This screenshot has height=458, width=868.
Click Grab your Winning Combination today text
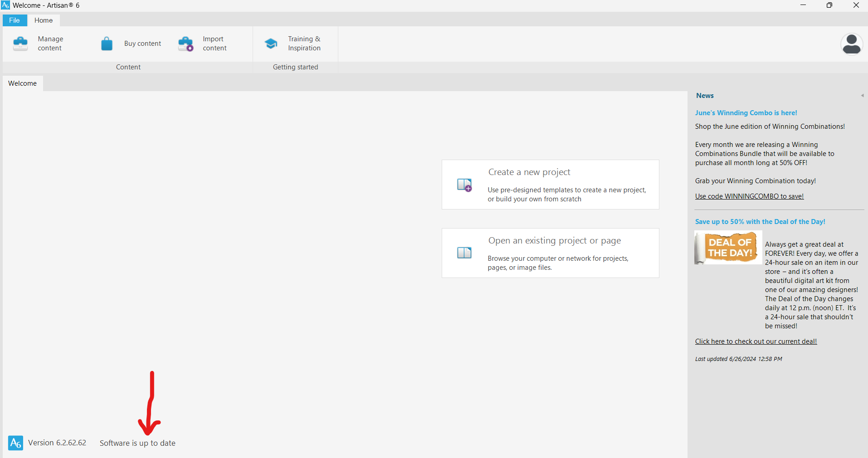coord(756,181)
